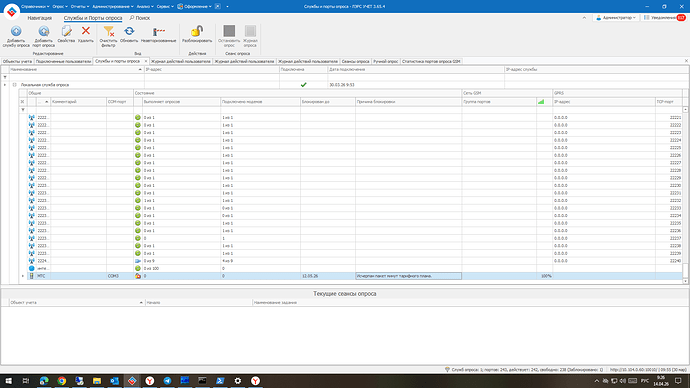Collapse the ribbon with chevron
The width and height of the screenshot is (690, 388).
(584, 18)
